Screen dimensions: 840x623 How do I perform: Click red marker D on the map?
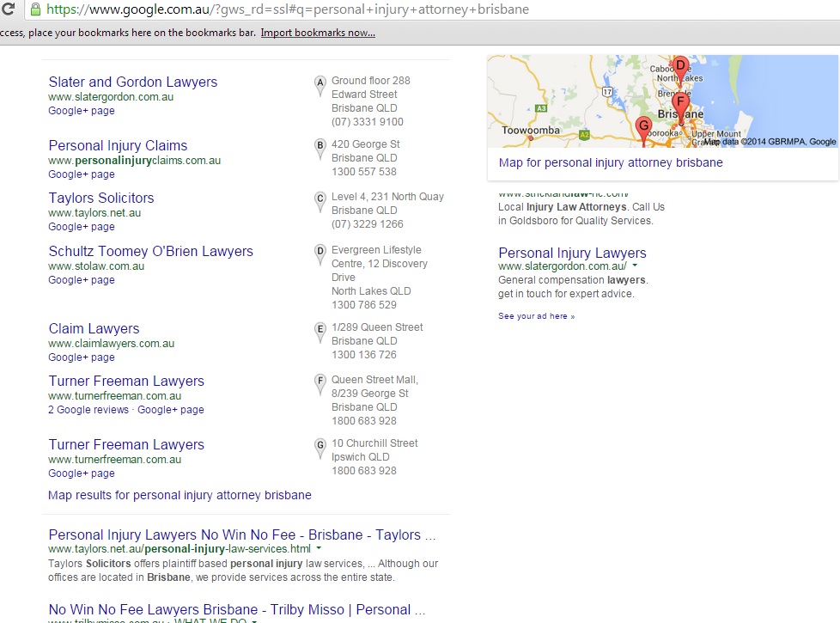click(x=680, y=68)
